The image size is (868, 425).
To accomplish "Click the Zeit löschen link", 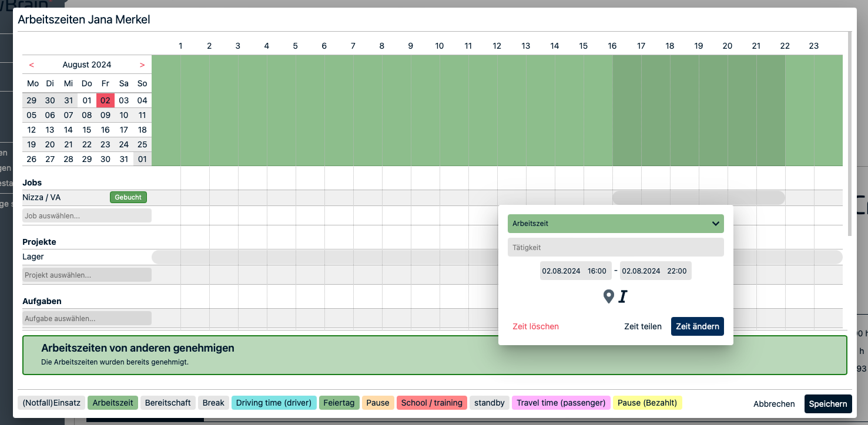I will 535,326.
